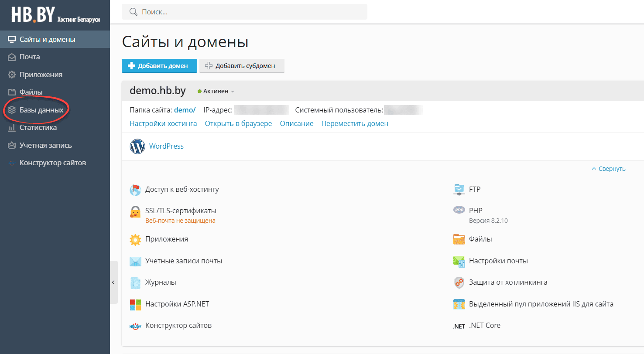Screen dimensions: 644x354
Task: Collapse the left sidebar with arrow handle
Action: tap(113, 283)
